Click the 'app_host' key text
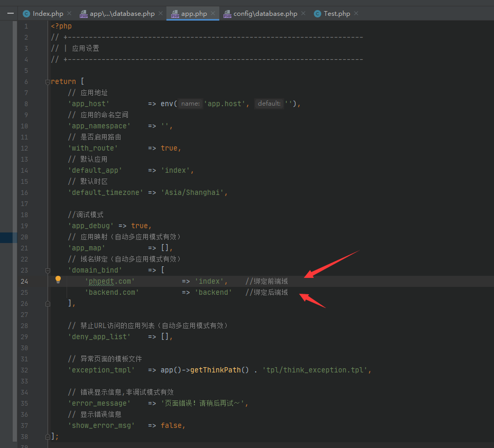The height and width of the screenshot is (448, 494). pos(89,104)
